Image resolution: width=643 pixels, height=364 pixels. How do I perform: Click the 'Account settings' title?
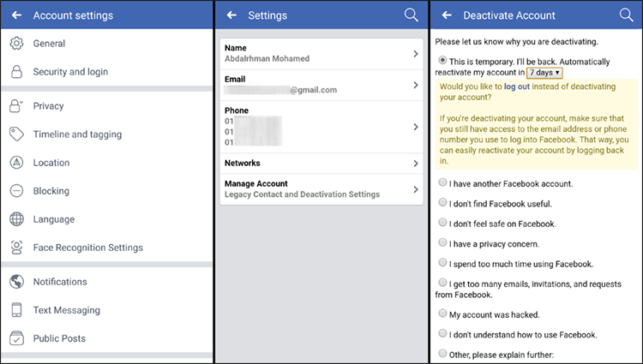point(73,15)
